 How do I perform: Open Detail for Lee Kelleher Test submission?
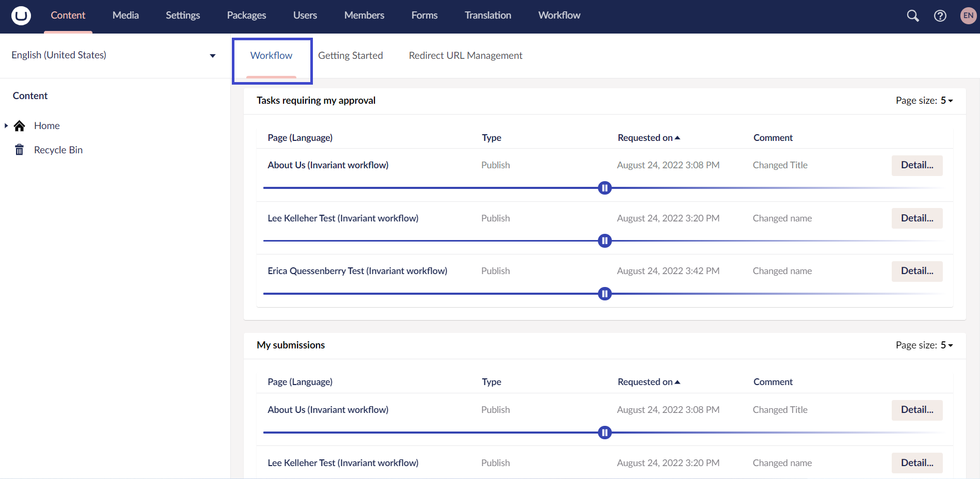(917, 463)
